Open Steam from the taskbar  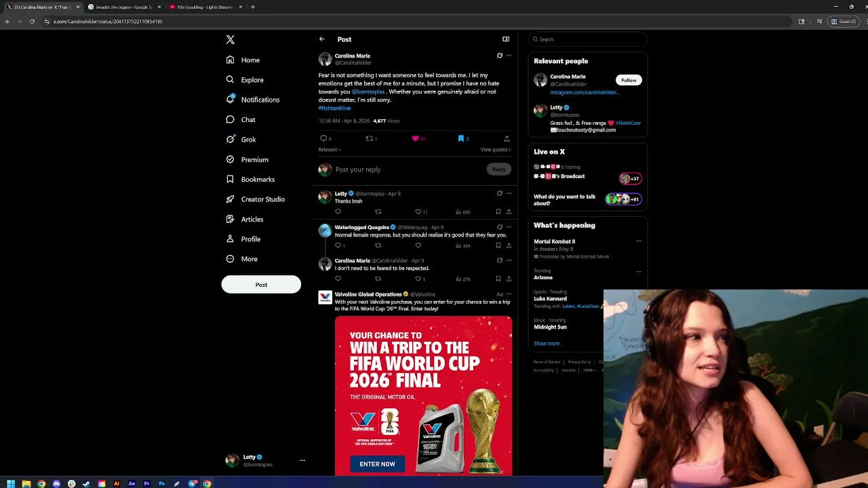(86, 483)
